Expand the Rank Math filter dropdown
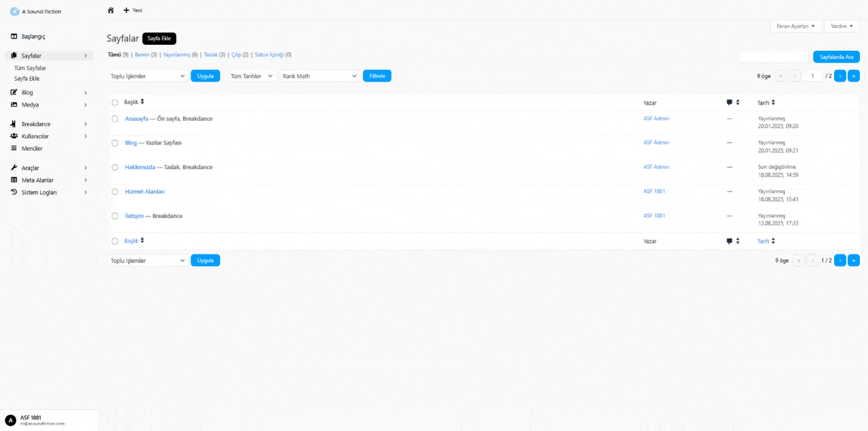Screen dimensions: 868x431 click(319, 76)
